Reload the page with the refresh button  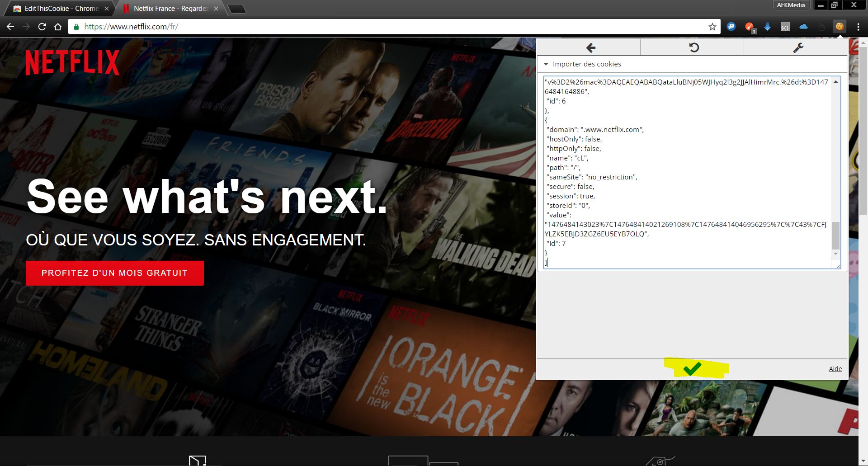tap(42, 27)
